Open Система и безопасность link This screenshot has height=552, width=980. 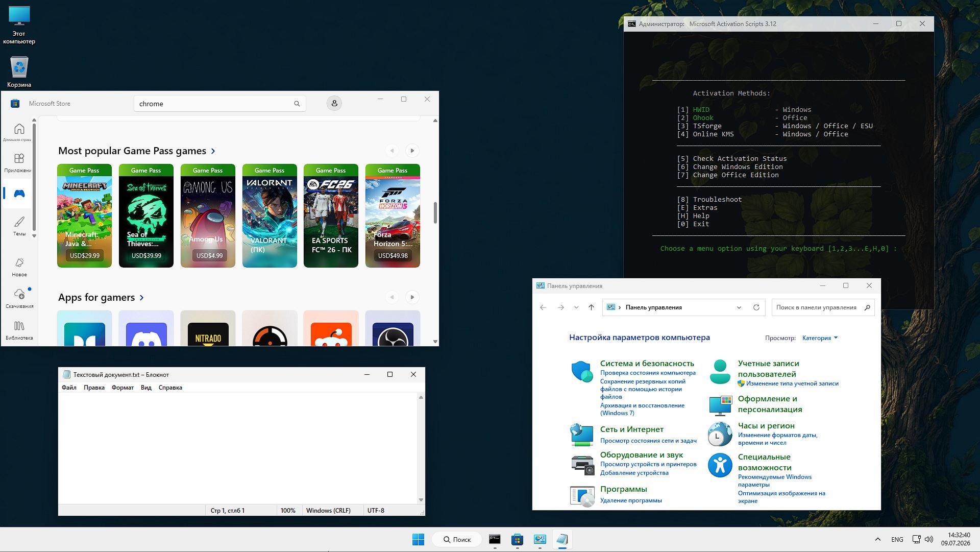[647, 364]
